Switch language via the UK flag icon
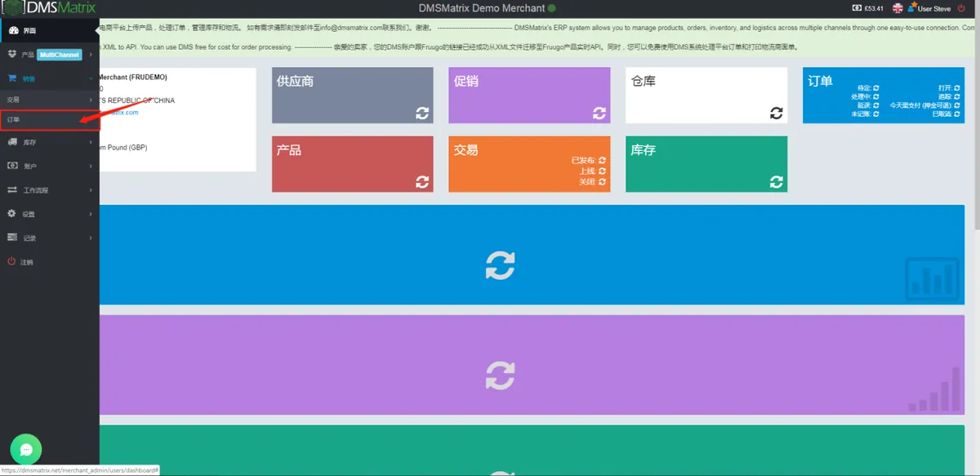 (x=898, y=8)
